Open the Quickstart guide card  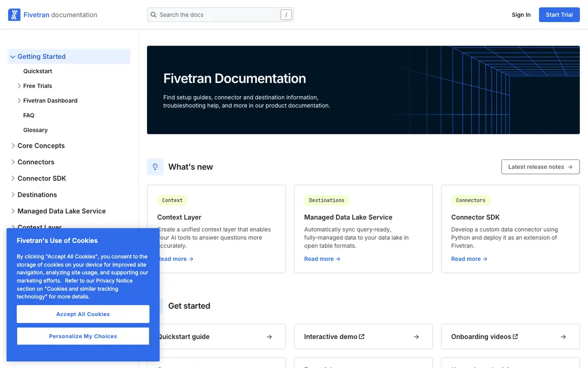pos(216,337)
